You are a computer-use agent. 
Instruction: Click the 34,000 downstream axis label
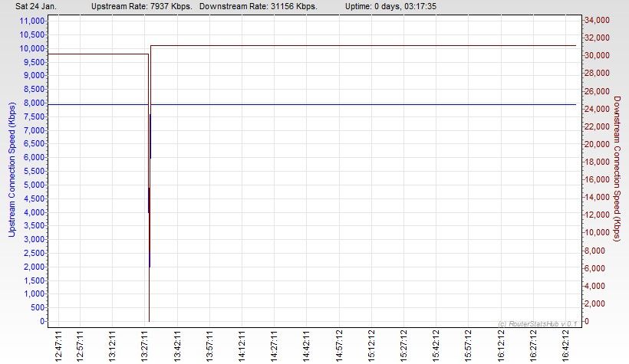pyautogui.click(x=598, y=20)
